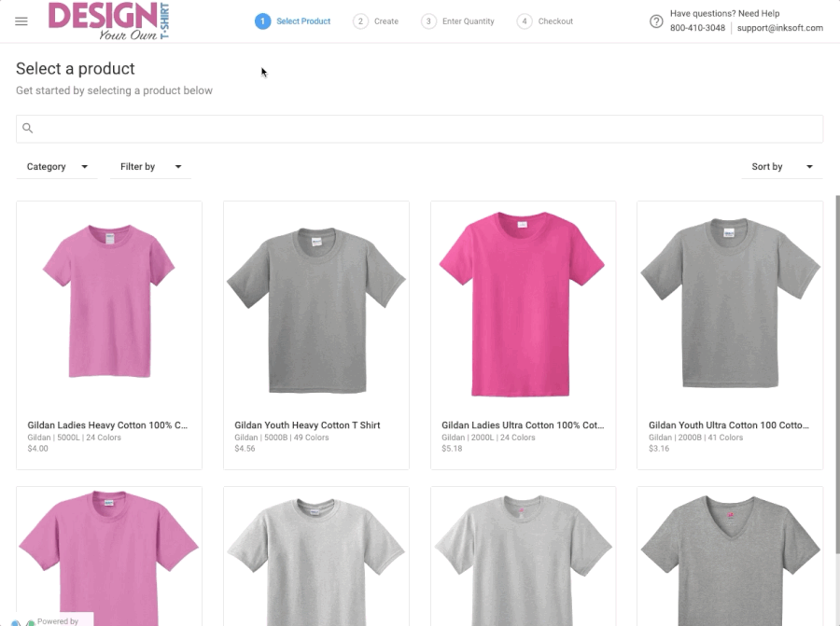The height and width of the screenshot is (626, 840).
Task: Click the search magnifier icon
Action: (x=28, y=129)
